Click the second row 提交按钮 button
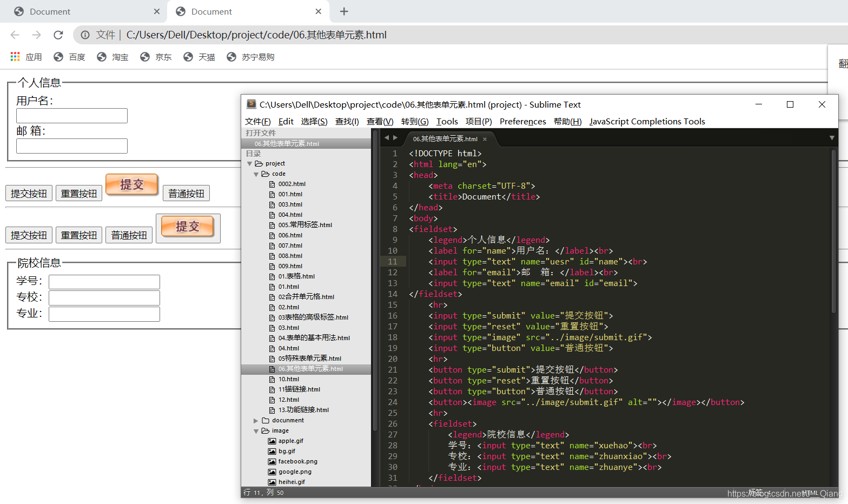The height and width of the screenshot is (504, 848). click(29, 235)
